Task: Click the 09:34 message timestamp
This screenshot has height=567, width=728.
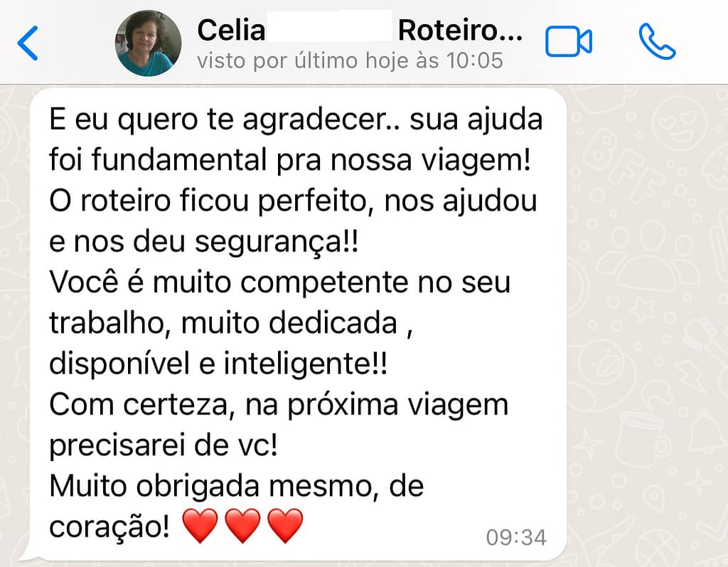Action: pyautogui.click(x=516, y=538)
